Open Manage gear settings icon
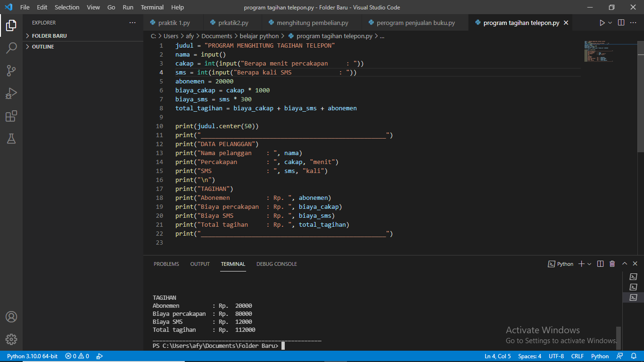The width and height of the screenshot is (644, 362). [x=11, y=339]
